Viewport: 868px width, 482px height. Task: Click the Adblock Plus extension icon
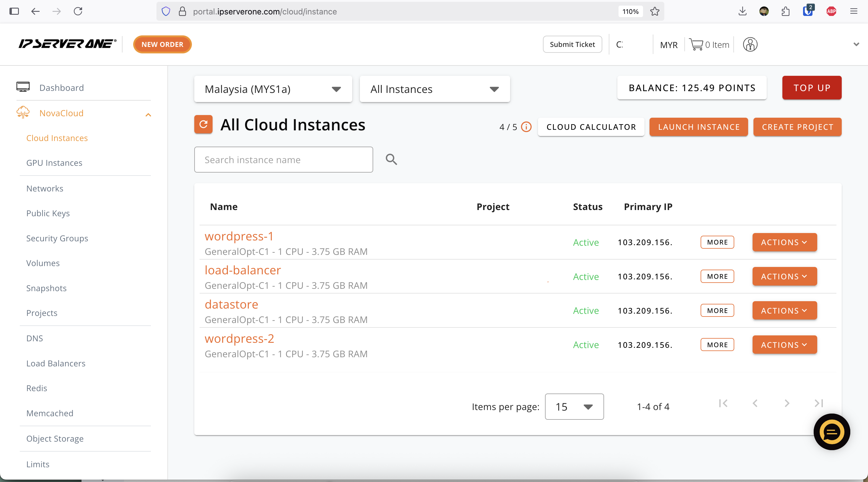831,12
